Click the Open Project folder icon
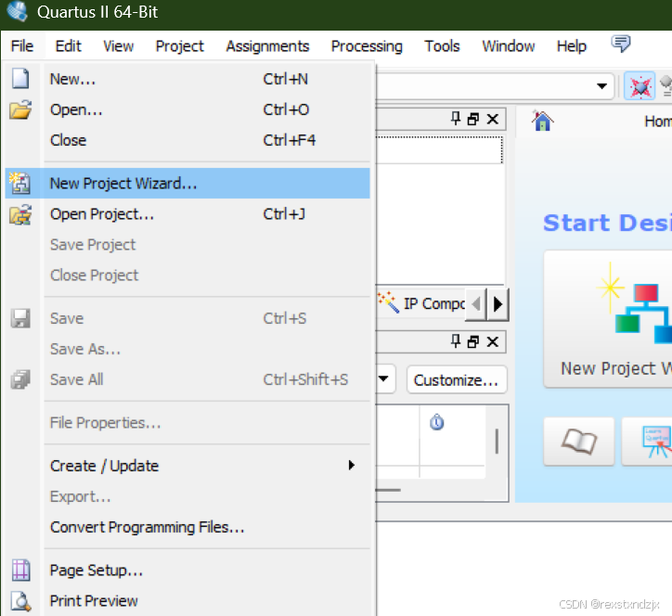This screenshot has height=616, width=672. [20, 214]
